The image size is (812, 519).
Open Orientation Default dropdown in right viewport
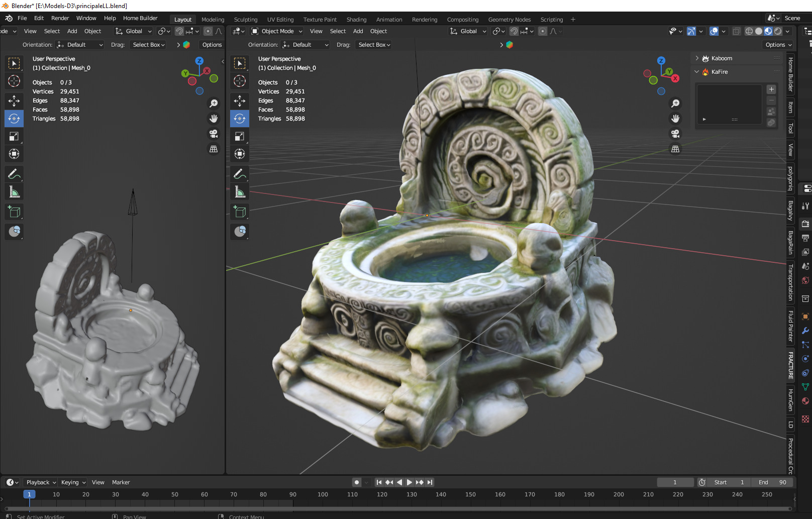coord(306,45)
